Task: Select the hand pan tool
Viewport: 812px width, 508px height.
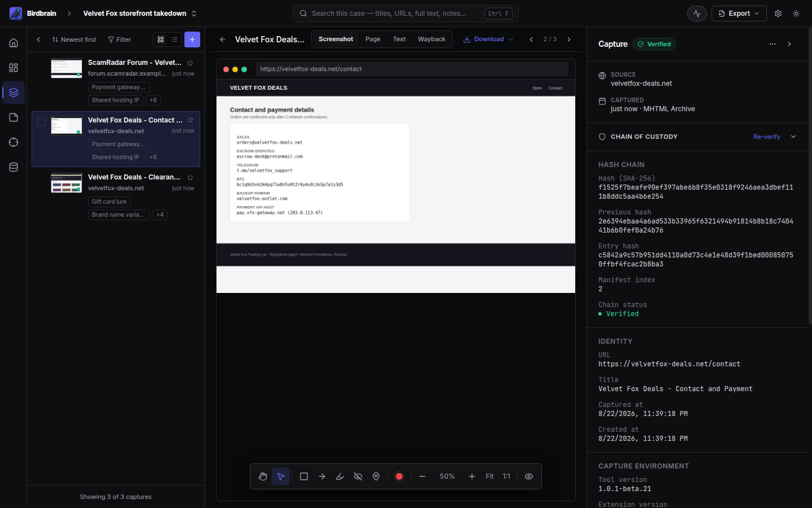Action: pos(263,476)
